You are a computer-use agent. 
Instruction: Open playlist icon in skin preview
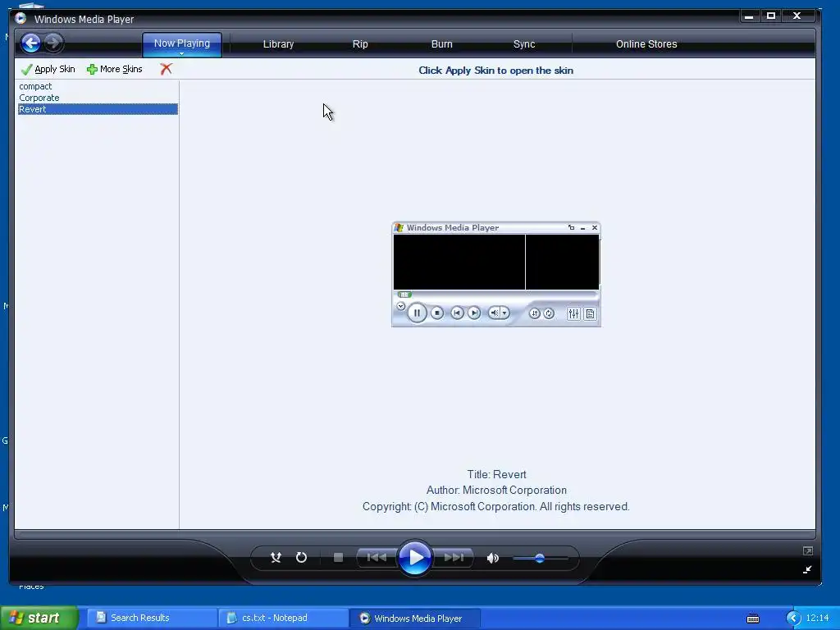point(590,314)
